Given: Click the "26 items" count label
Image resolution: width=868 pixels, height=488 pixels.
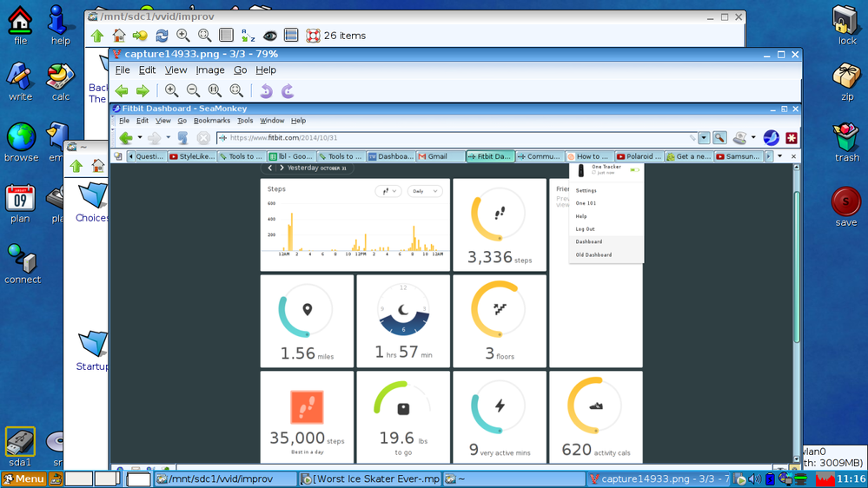Looking at the screenshot, I should click(345, 36).
